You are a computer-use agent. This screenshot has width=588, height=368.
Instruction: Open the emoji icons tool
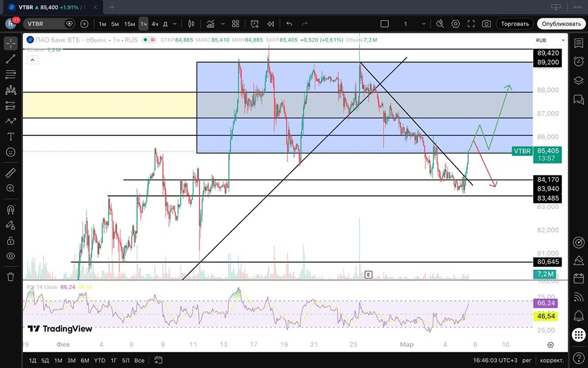tap(11, 152)
